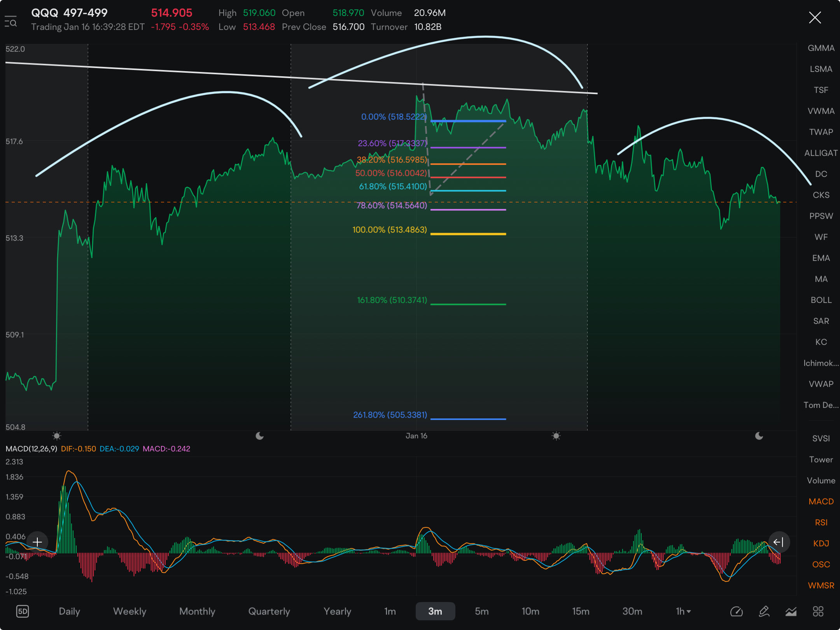Click the QQQ 497-499 ticker title

(69, 13)
